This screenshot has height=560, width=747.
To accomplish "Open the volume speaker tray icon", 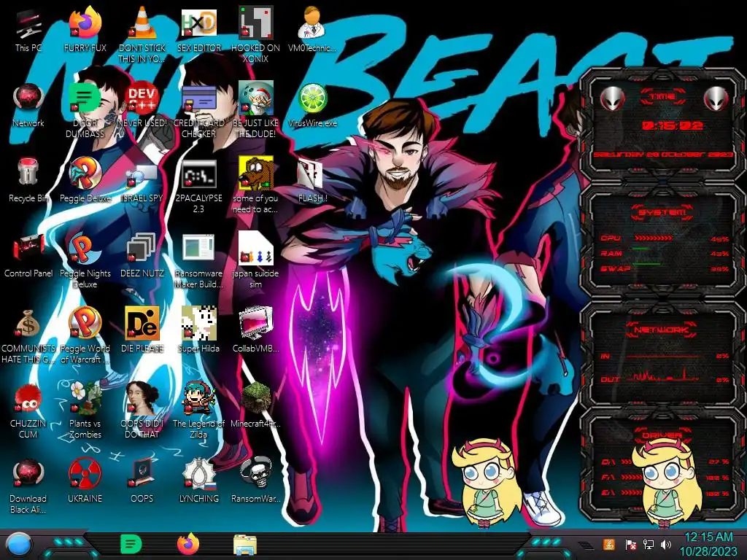I will coord(666,544).
